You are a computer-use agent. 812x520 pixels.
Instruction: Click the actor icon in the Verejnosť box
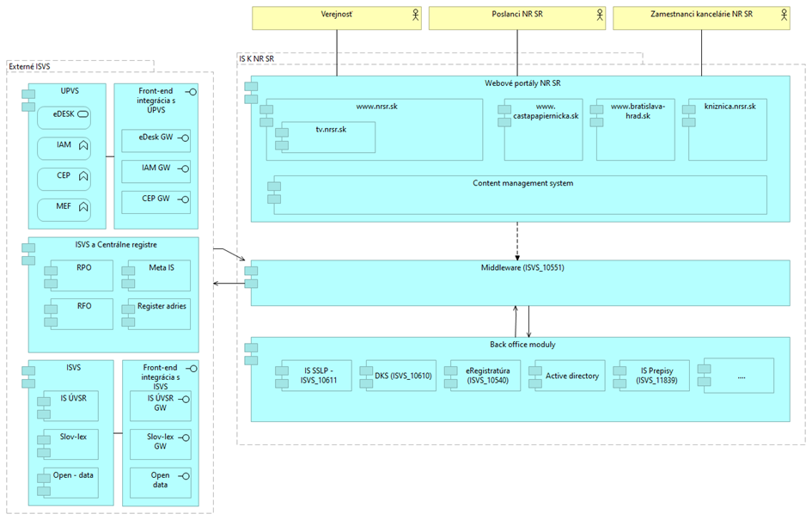tap(415, 15)
